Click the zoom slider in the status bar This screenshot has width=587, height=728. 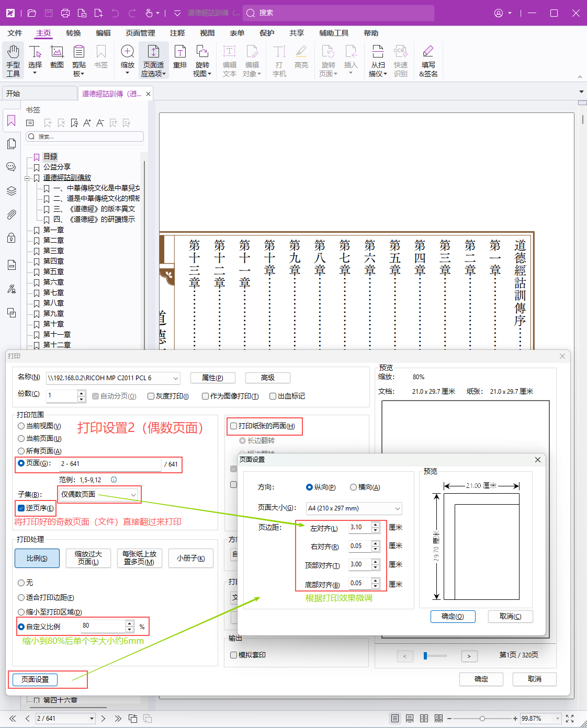(482, 718)
